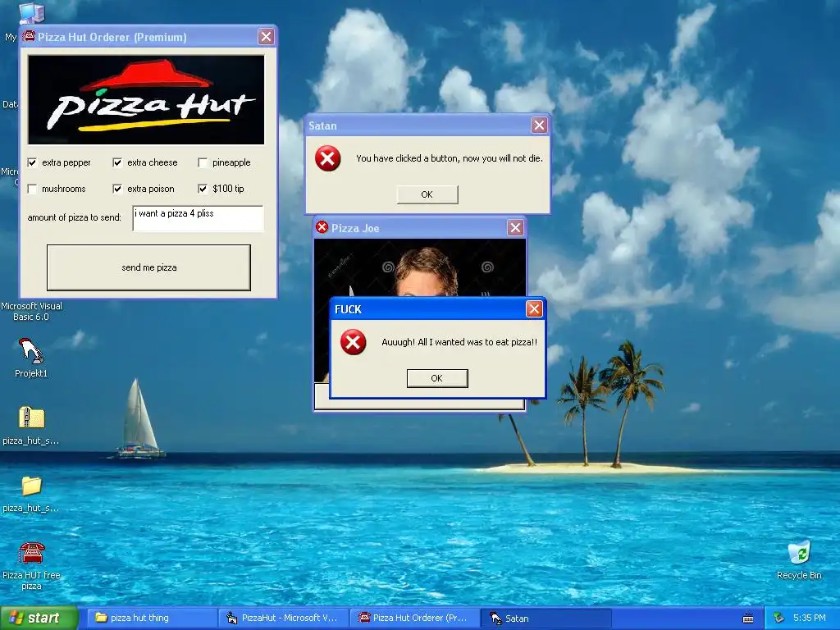This screenshot has height=630, width=840.
Task: Click the red error icon in Satan dialog
Action: click(328, 158)
